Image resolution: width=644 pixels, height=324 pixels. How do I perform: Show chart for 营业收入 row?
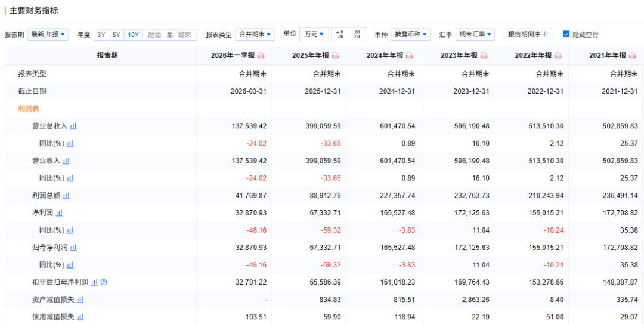coord(66,161)
